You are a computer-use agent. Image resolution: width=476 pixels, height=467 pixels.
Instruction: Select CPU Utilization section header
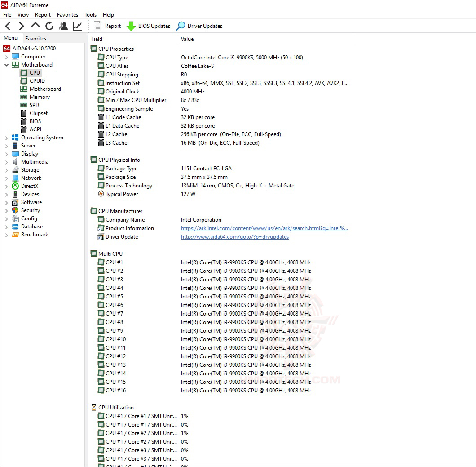coord(112,408)
